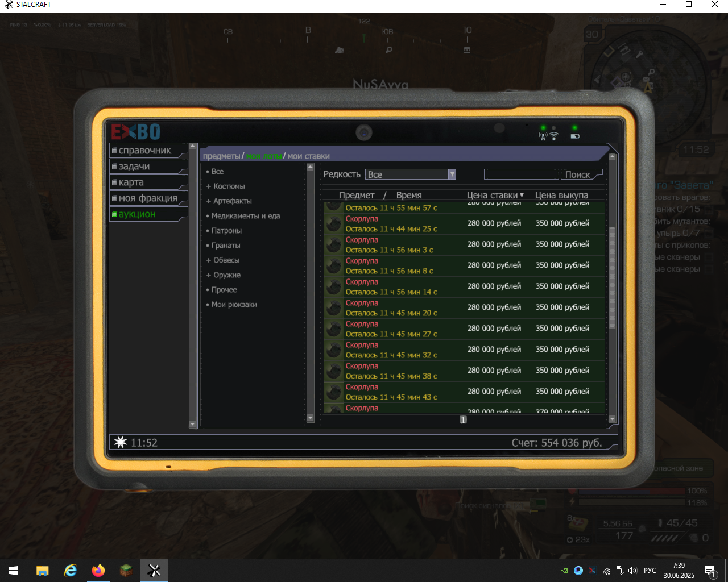Click the Скорлупа icon with 45 мин 32 с left
This screenshot has height=582, width=728.
pyautogui.click(x=334, y=350)
